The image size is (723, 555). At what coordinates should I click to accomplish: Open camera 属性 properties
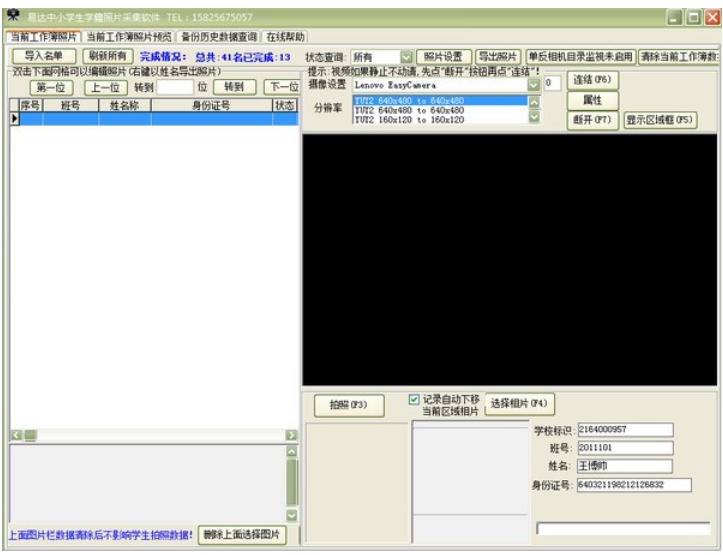(x=593, y=100)
